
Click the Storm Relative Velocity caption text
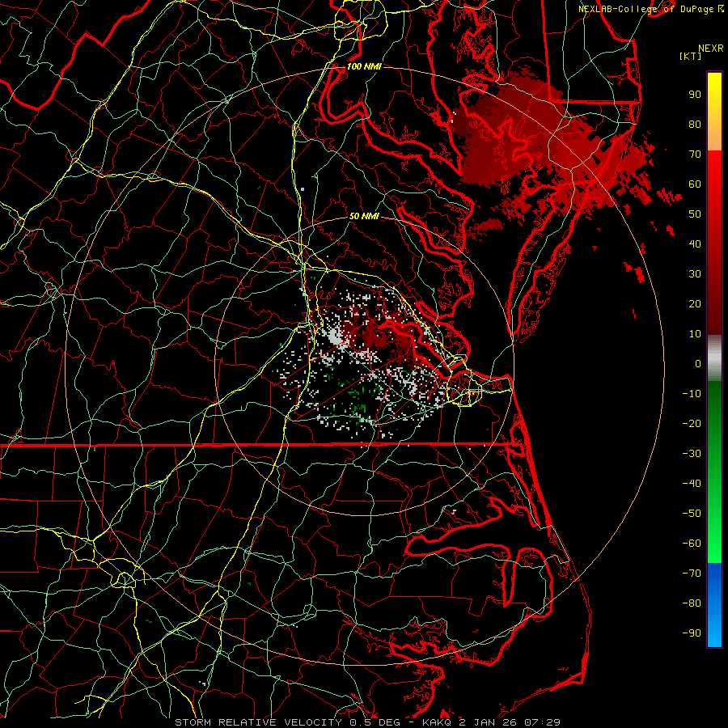(368, 722)
